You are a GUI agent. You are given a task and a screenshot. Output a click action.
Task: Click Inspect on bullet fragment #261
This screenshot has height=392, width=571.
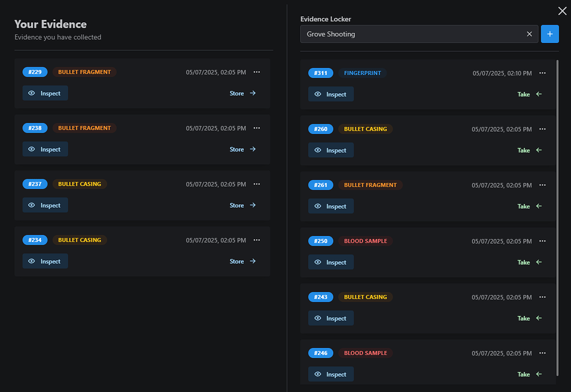point(331,206)
